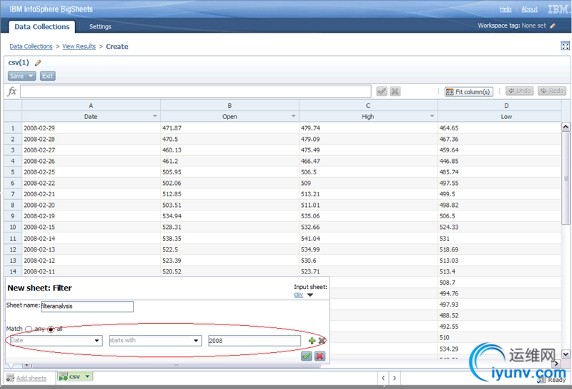Click the previous sheet arrow at bottom
Image resolution: width=572 pixels, height=389 pixels.
tap(383, 378)
